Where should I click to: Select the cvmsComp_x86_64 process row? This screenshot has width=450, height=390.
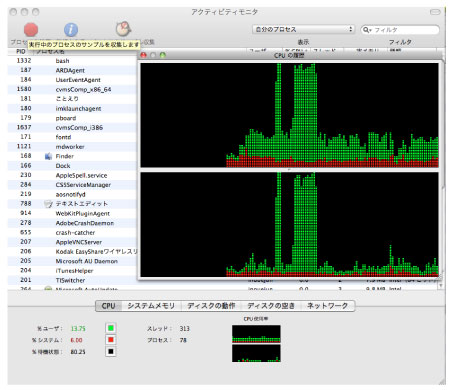72,89
